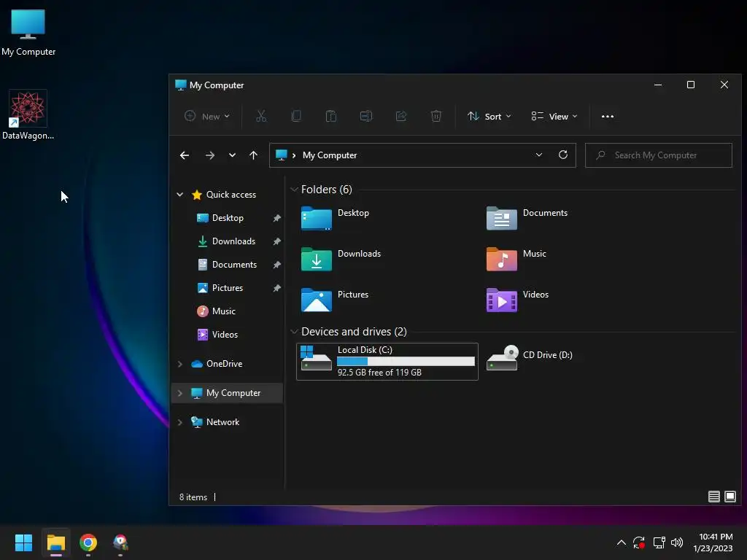Collapse the Devices and drives group
This screenshot has width=747, height=560.
(294, 332)
